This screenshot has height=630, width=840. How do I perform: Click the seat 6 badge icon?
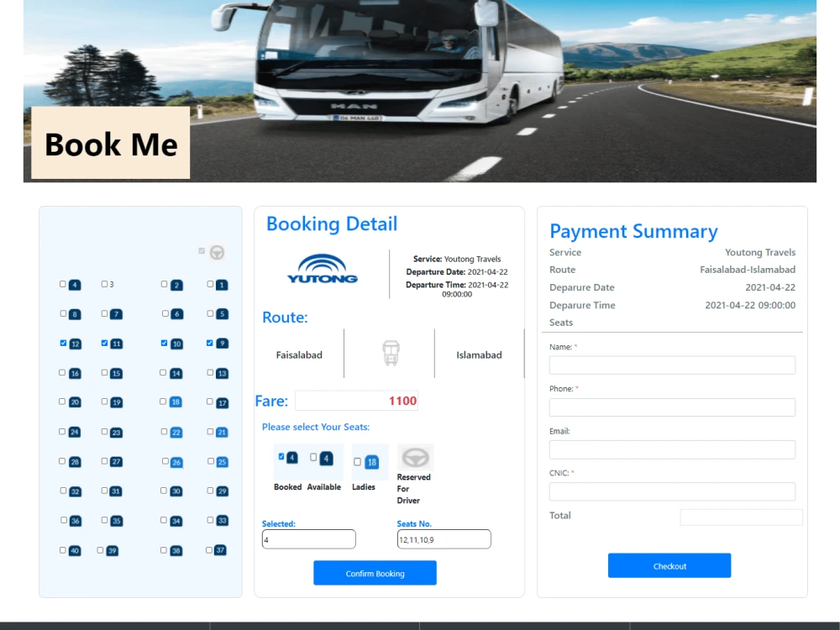pos(176,314)
